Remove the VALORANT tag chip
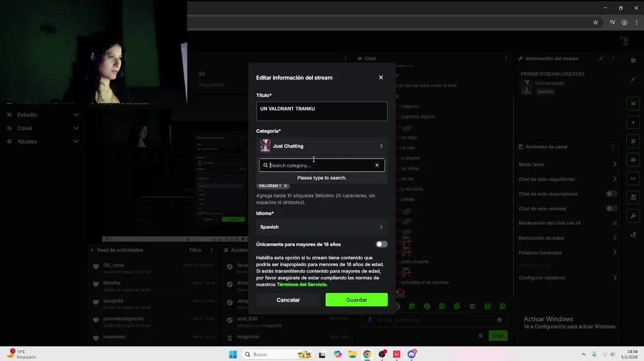The height and width of the screenshot is (361, 644). point(286,186)
